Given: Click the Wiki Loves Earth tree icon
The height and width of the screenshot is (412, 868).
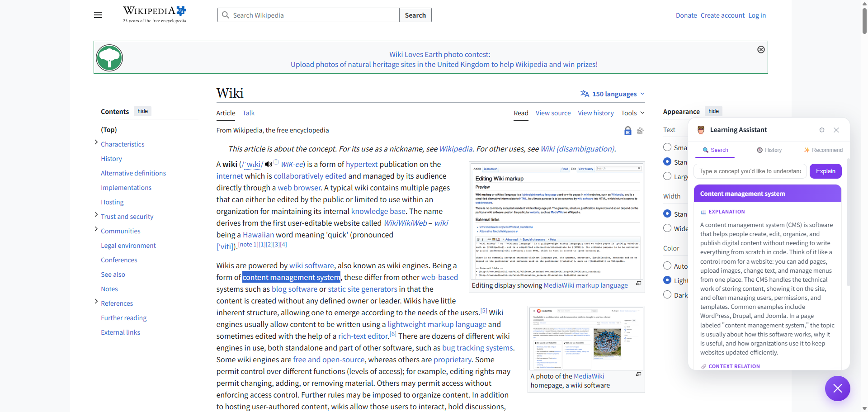Looking at the screenshot, I should click(x=109, y=58).
